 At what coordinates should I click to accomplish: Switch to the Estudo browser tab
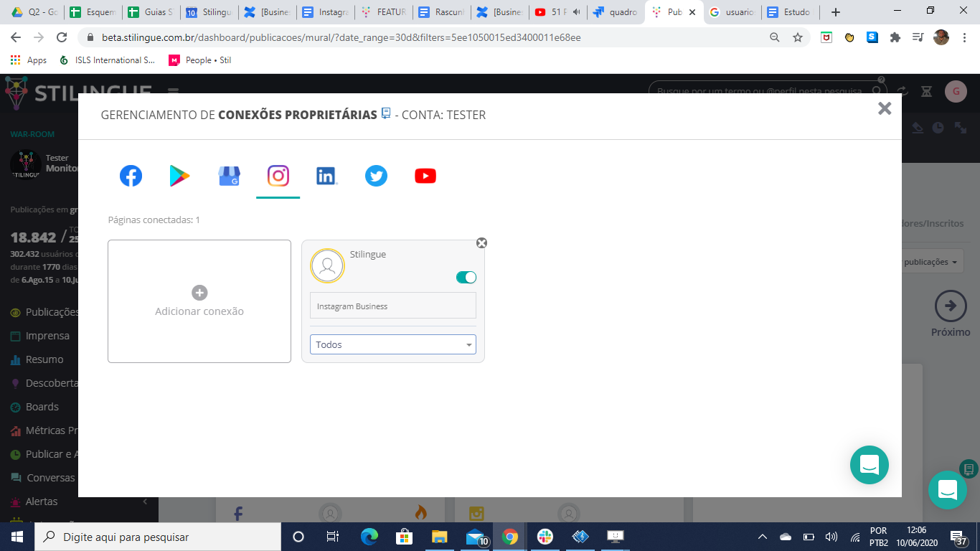(x=791, y=12)
